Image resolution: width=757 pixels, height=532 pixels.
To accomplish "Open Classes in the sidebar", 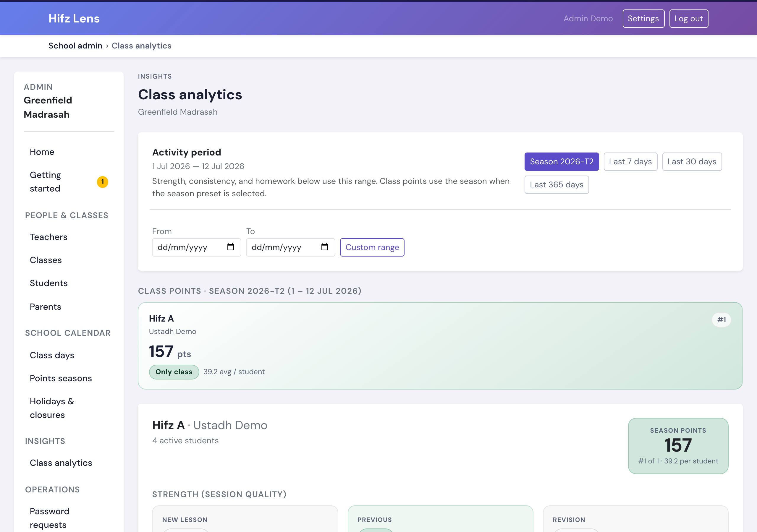I will 69,260.
